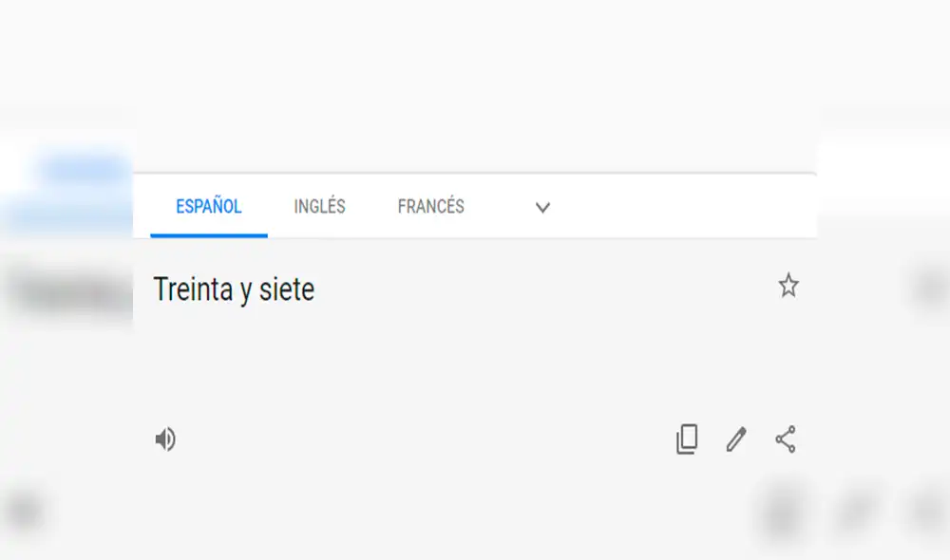Open the down arrow for more target languages

pos(542,207)
